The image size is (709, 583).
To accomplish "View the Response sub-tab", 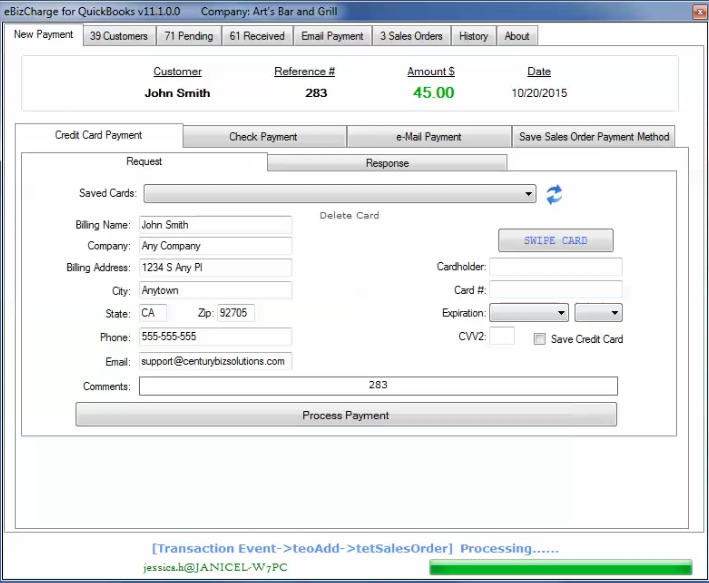I will tap(387, 163).
